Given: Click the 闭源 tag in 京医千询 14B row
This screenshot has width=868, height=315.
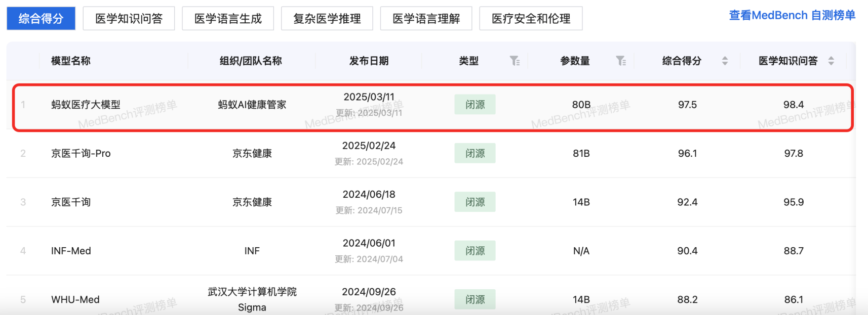Looking at the screenshot, I should [475, 202].
